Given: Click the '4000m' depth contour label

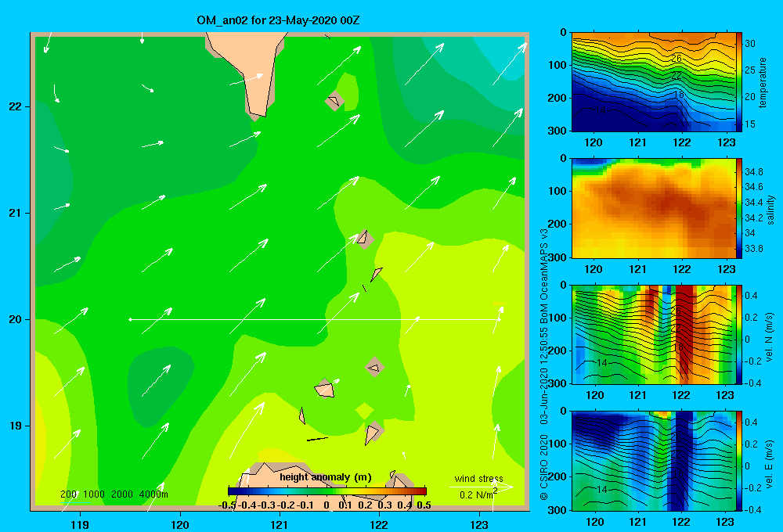Looking at the screenshot, I should [153, 494].
